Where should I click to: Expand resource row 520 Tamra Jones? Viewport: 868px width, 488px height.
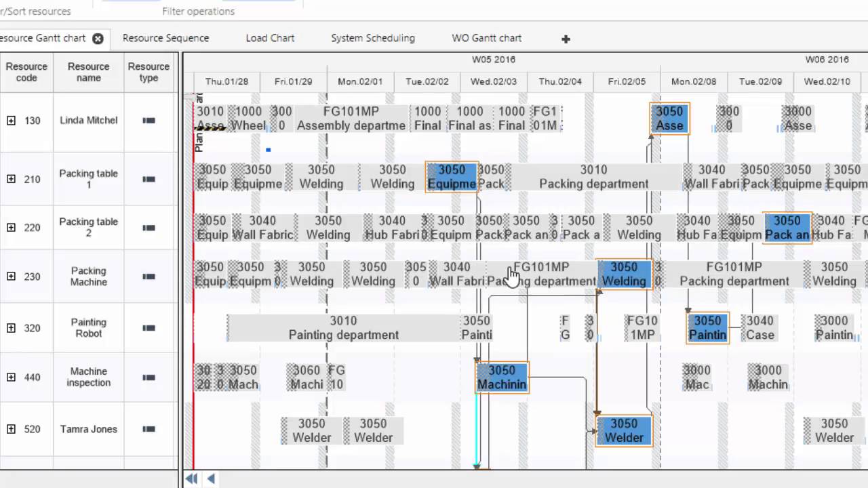[11, 429]
